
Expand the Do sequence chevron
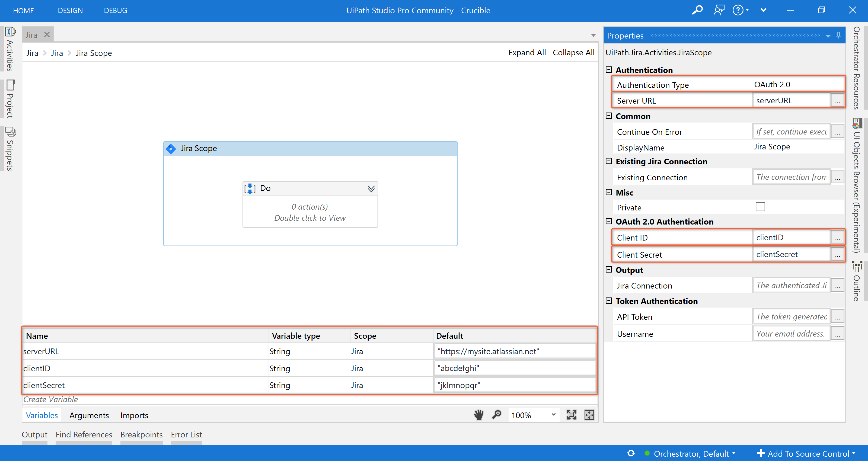[x=371, y=189]
